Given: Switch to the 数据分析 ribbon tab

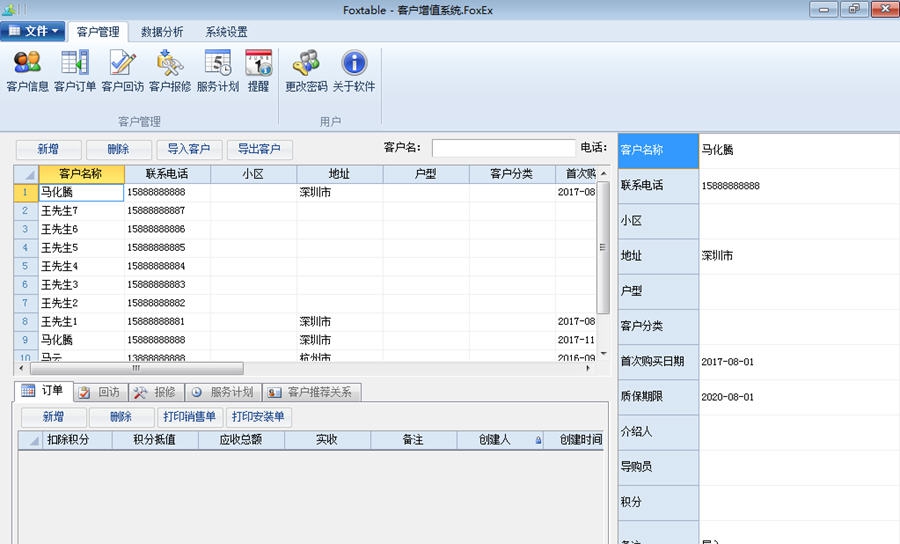Looking at the screenshot, I should pyautogui.click(x=162, y=32).
